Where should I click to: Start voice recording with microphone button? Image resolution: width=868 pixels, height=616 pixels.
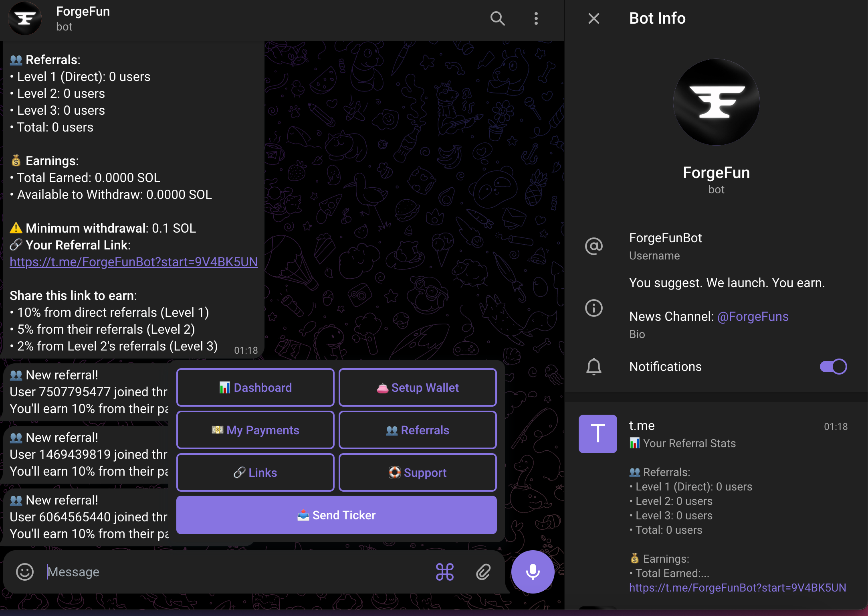(x=533, y=572)
